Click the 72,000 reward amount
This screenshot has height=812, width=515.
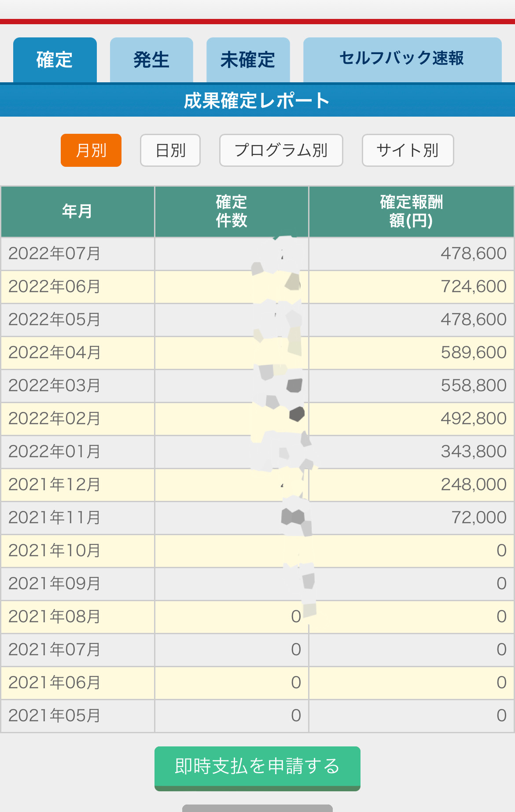point(478,518)
